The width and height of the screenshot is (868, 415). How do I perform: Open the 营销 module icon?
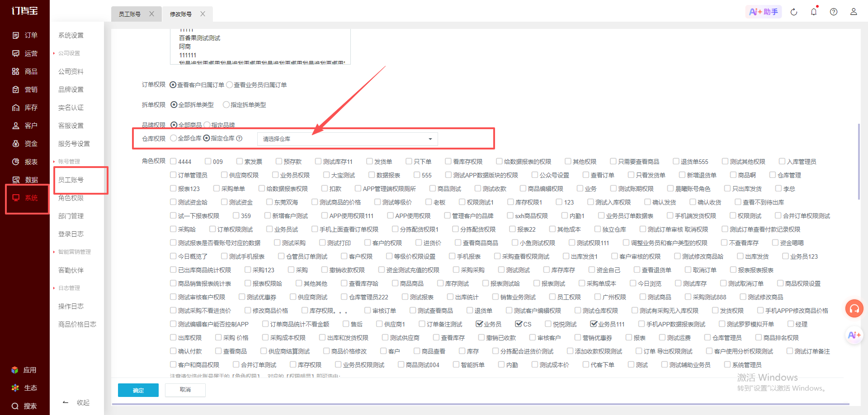(16, 89)
